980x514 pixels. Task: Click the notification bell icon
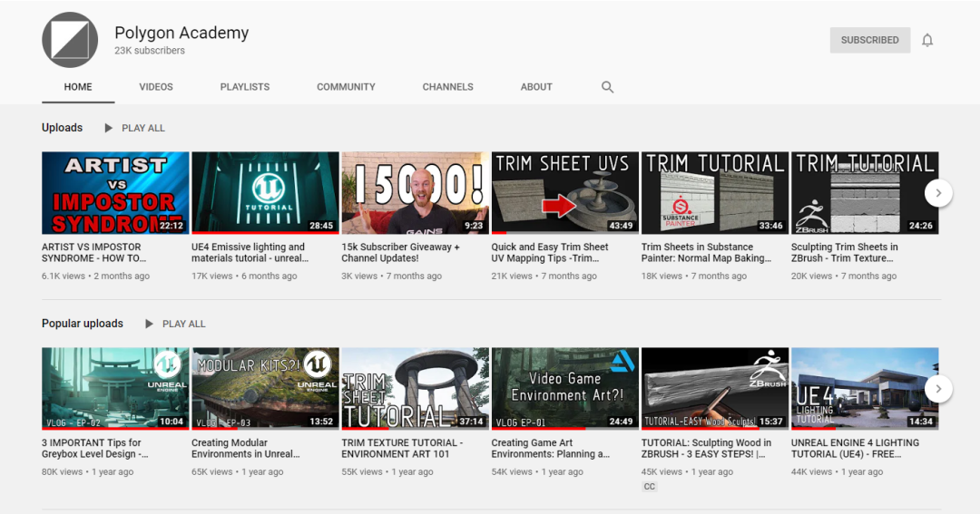[x=926, y=40]
